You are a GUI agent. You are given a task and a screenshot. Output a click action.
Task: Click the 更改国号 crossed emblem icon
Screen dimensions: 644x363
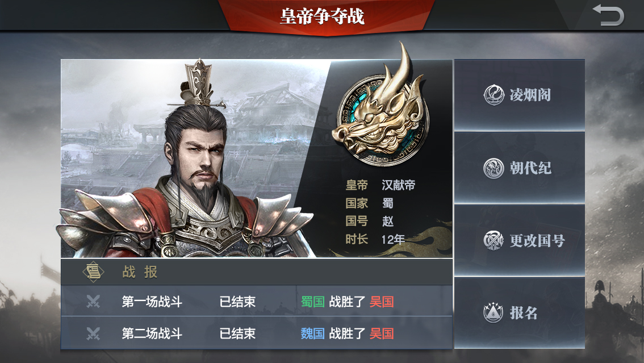pos(494,241)
